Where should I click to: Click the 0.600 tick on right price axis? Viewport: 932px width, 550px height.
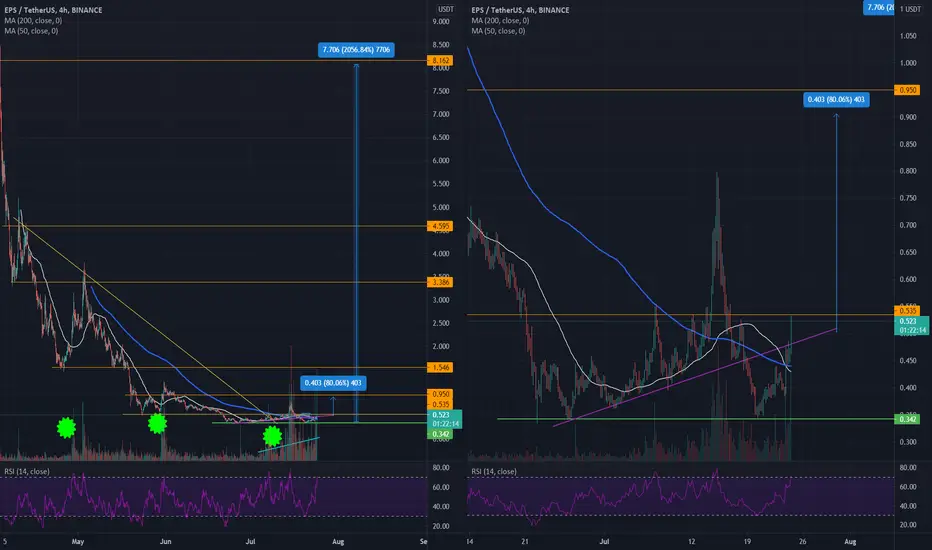click(908, 279)
